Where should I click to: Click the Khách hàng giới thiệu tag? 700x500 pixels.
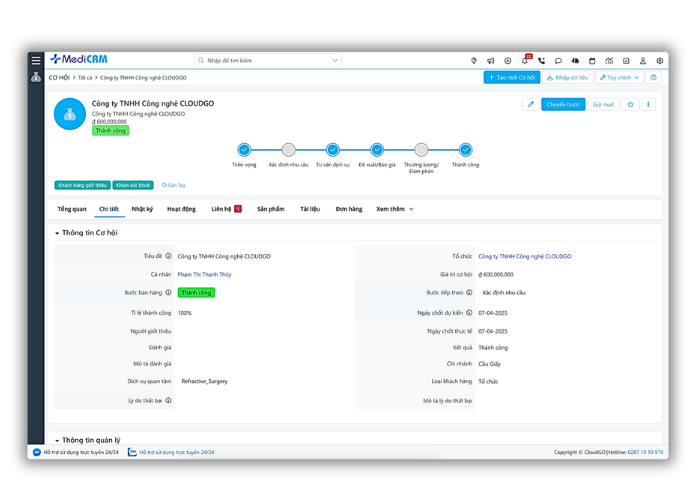83,185
